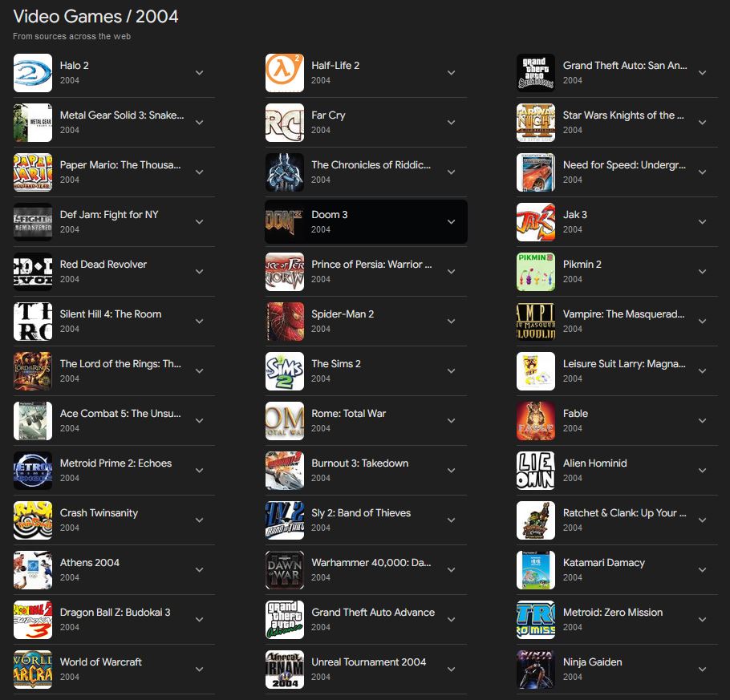The width and height of the screenshot is (730, 700).
Task: Click the Leisure Suit Larry: Magna title
Action: pos(624,364)
